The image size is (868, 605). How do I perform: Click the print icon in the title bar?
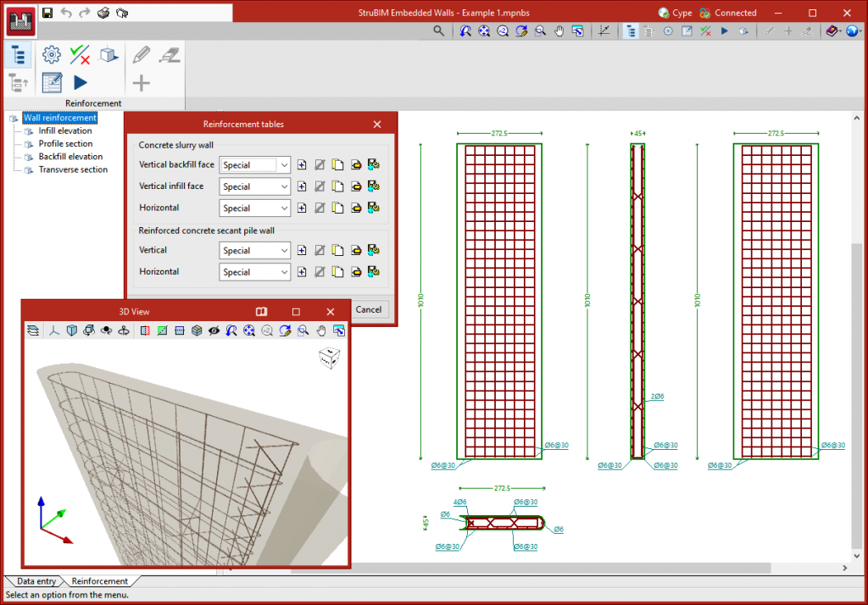(x=103, y=13)
